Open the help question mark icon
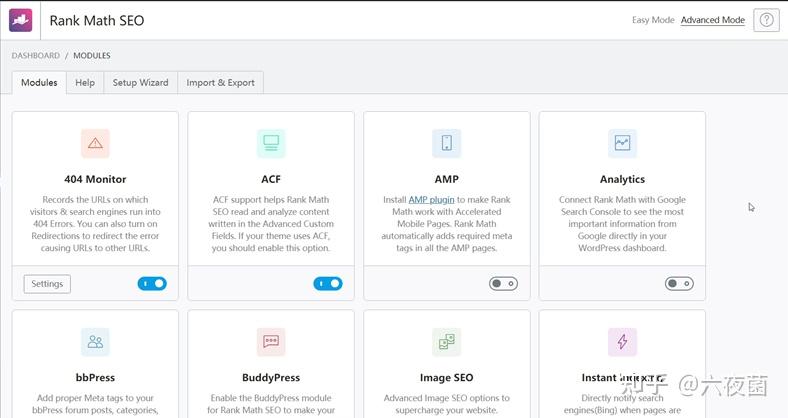The width and height of the screenshot is (788, 418). click(766, 20)
